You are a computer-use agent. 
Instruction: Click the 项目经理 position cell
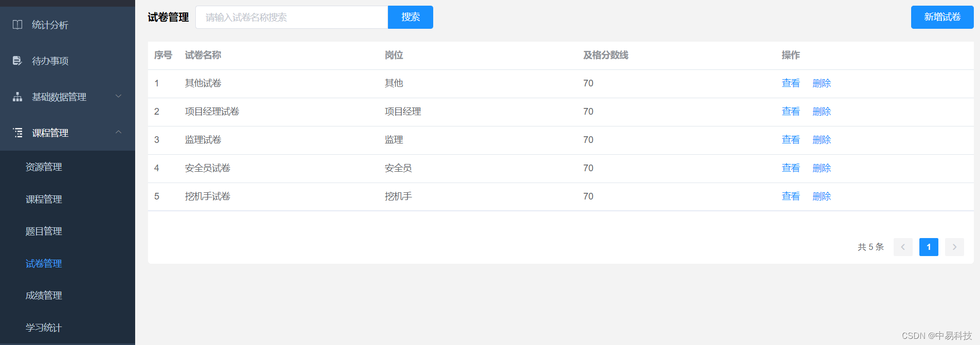403,112
